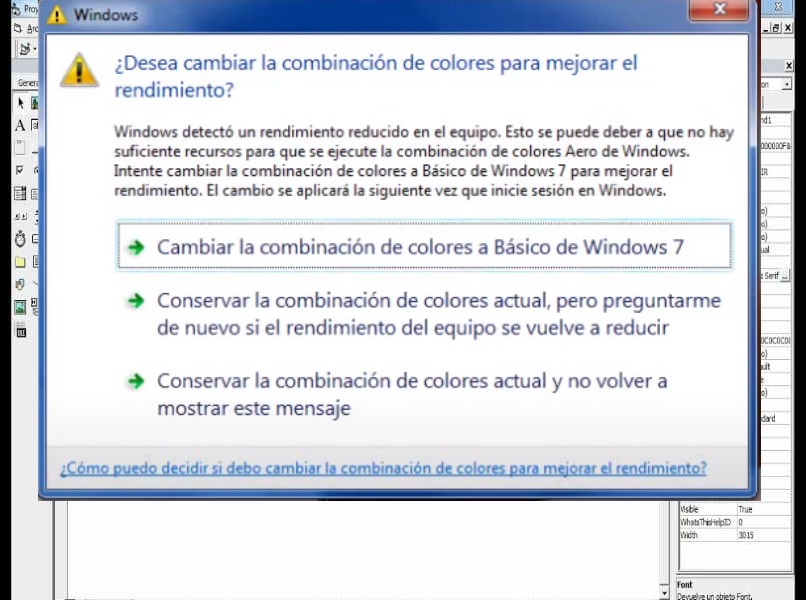This screenshot has height=600, width=806.
Task: Open the help link about changing color scheme
Action: click(x=383, y=468)
